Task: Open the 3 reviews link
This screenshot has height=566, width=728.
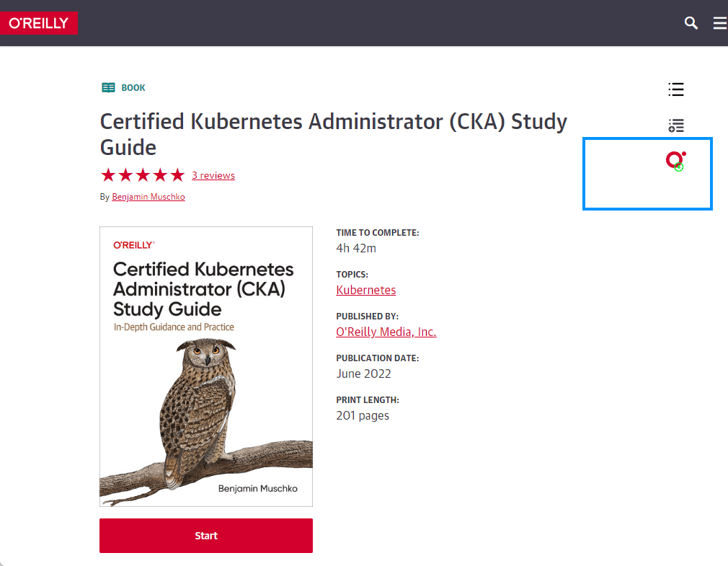Action: [x=213, y=175]
